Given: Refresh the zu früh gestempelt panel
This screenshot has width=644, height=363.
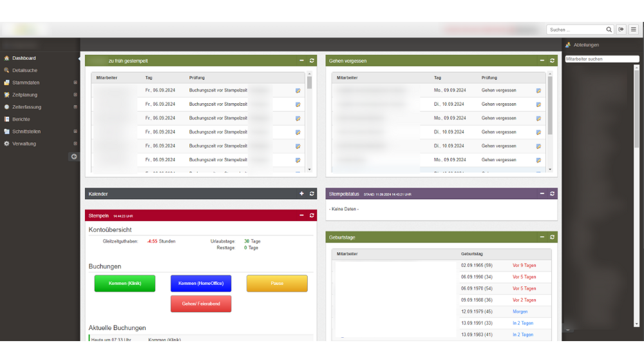Looking at the screenshot, I should click(x=312, y=61).
